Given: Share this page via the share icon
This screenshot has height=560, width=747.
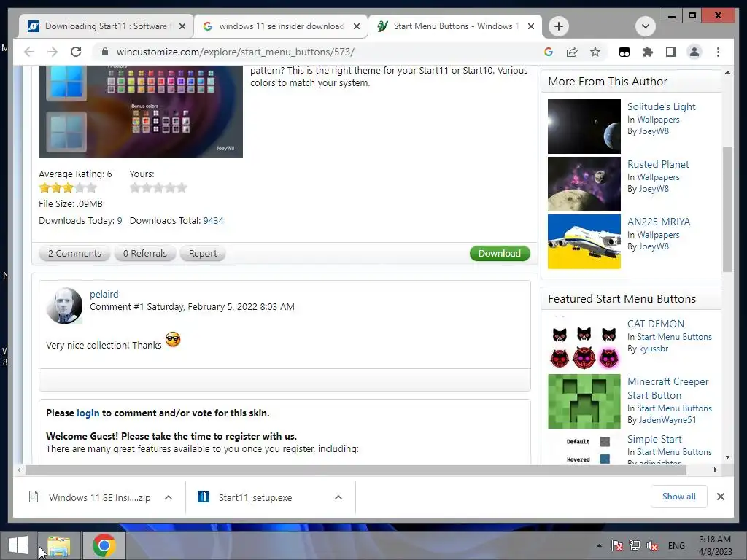Looking at the screenshot, I should [572, 52].
